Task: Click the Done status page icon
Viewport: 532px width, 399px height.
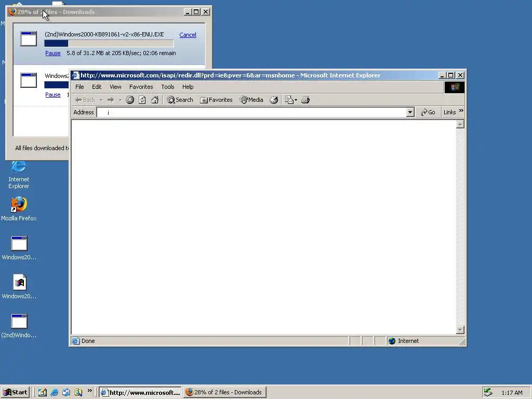Action: click(x=76, y=341)
